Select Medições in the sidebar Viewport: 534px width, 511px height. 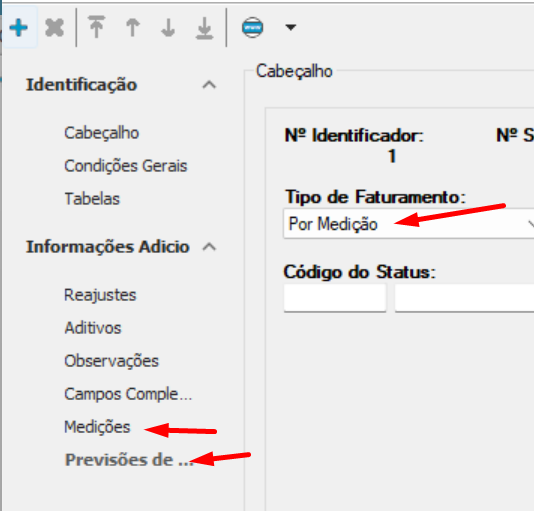[97, 427]
